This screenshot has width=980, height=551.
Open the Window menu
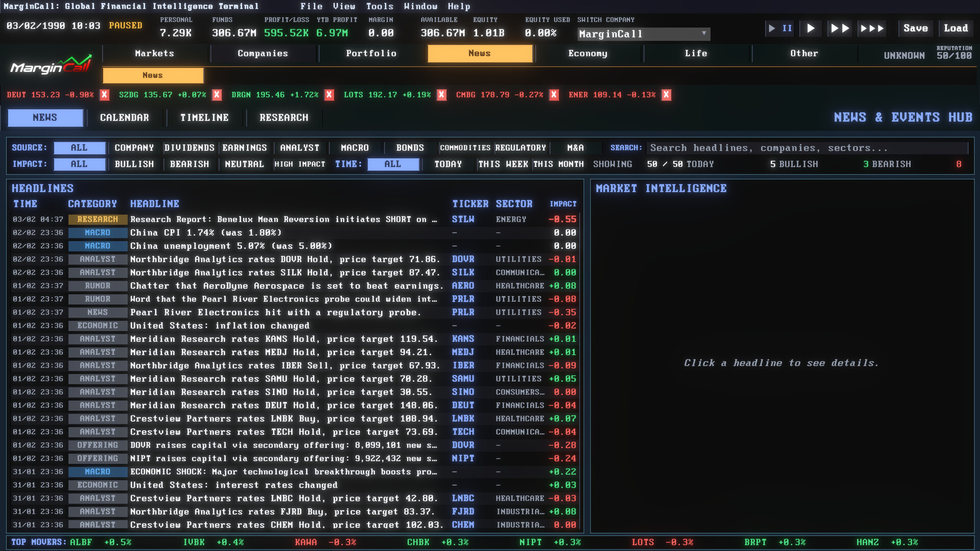pos(421,6)
